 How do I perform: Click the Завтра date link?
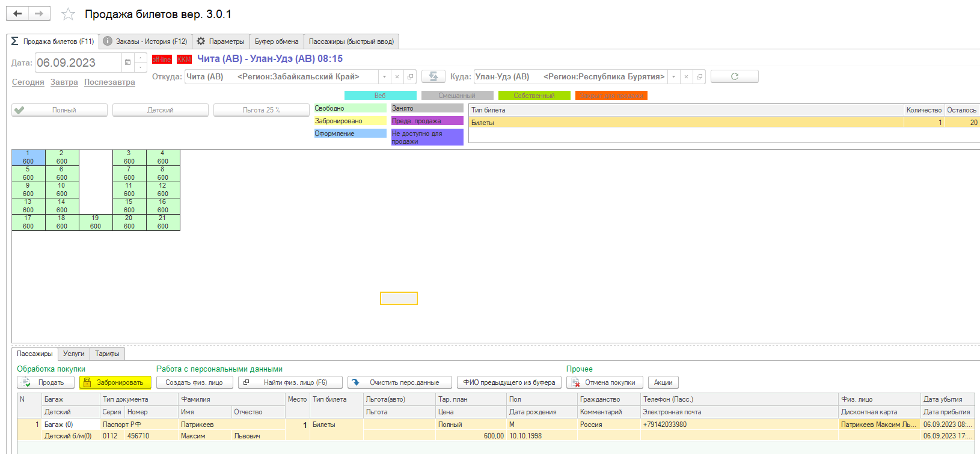click(64, 82)
